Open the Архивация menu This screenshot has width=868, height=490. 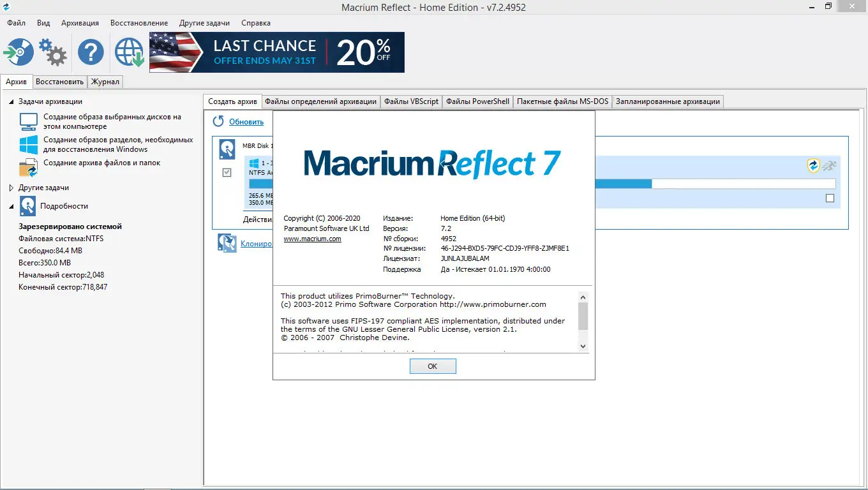tap(80, 23)
